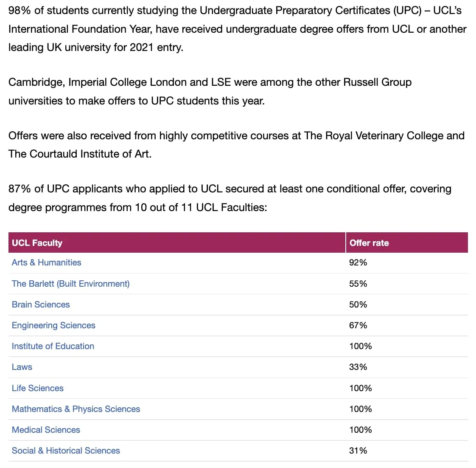Click the 55% Barlett offer rate
Screen dimensions: 476x468
click(358, 284)
